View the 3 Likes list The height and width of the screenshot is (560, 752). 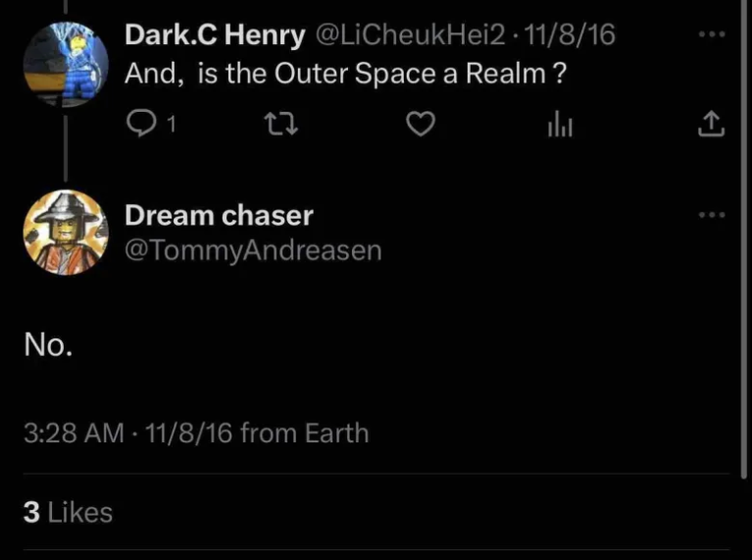click(x=68, y=512)
